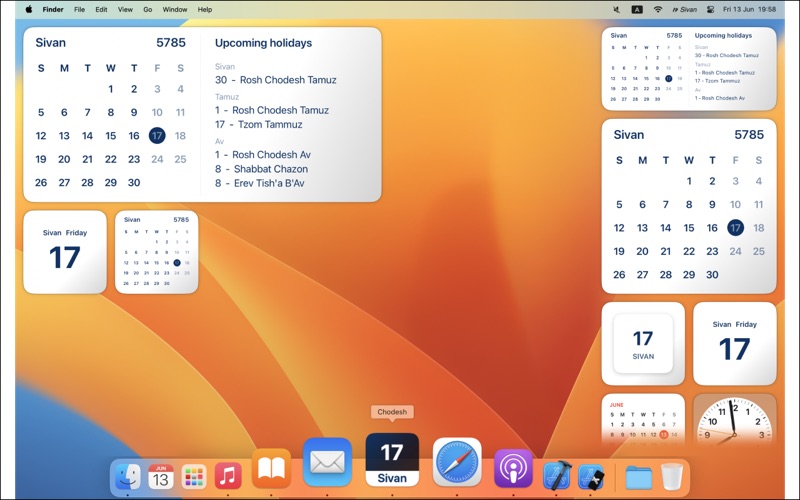Image resolution: width=800 pixels, height=500 pixels.
Task: Click the widget showing 17 above SIVAN
Action: pyautogui.click(x=643, y=343)
